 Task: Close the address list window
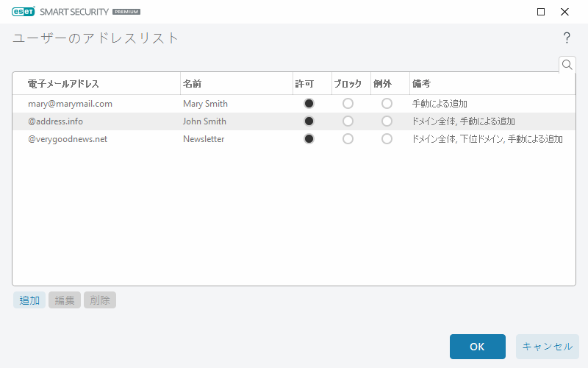pyautogui.click(x=564, y=12)
